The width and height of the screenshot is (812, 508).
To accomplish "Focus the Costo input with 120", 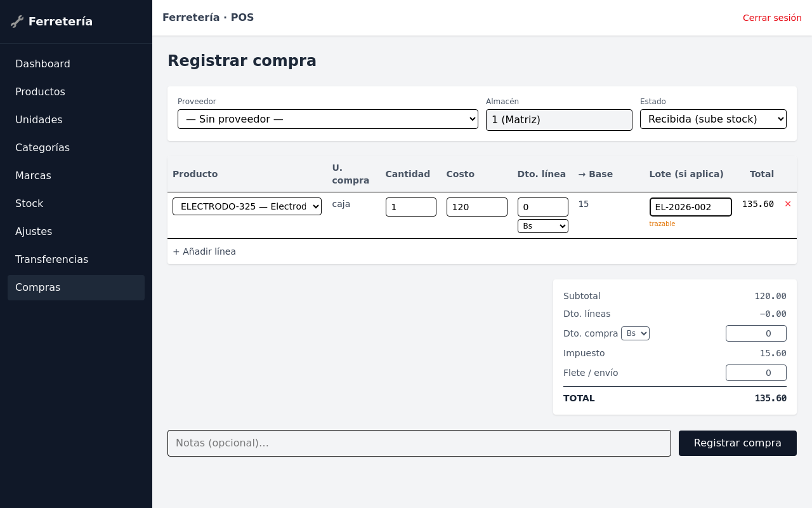I will tap(477, 207).
